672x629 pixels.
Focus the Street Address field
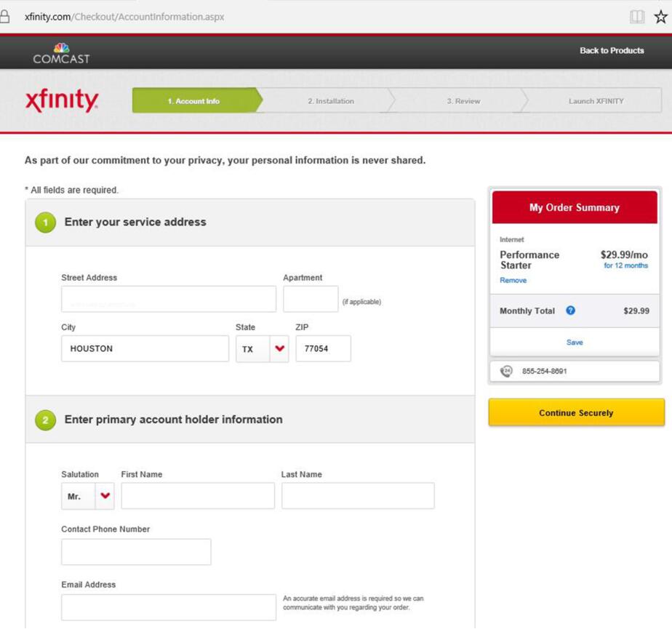169,299
